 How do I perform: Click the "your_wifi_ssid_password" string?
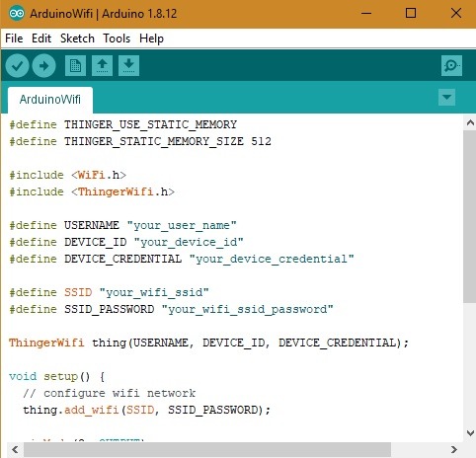(x=247, y=309)
